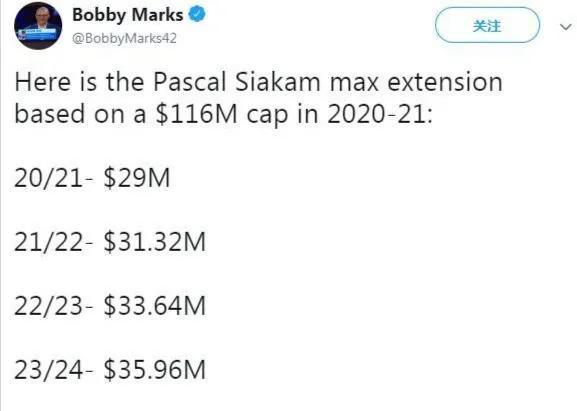Select the "21/22-" season label
The height and width of the screenshot is (411, 577).
tap(54, 242)
